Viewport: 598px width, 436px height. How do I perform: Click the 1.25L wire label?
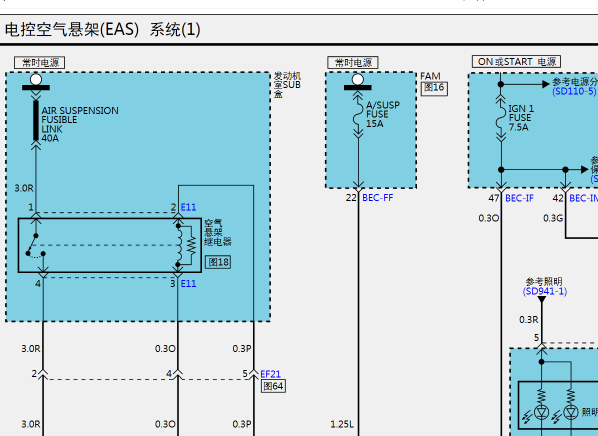[x=342, y=424]
